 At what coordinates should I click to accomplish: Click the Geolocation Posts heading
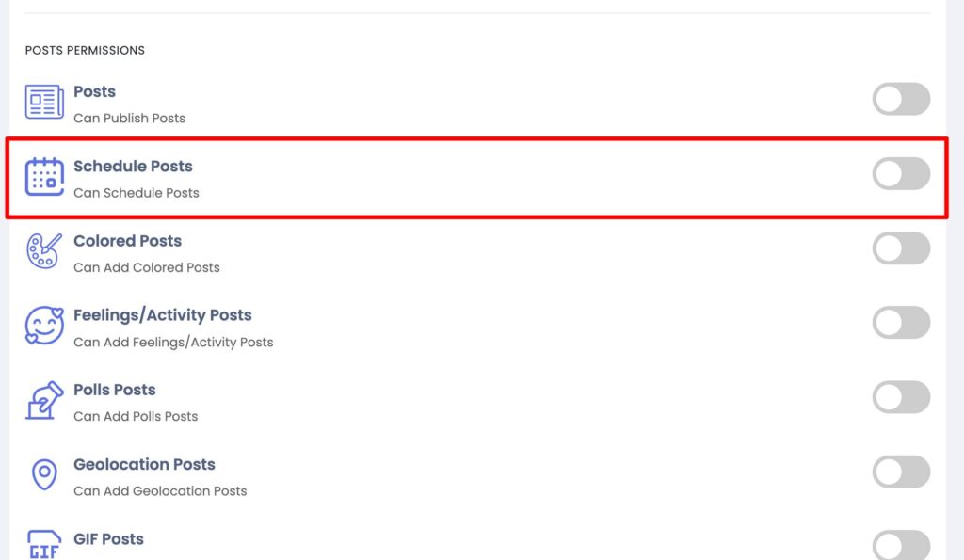[x=144, y=465]
